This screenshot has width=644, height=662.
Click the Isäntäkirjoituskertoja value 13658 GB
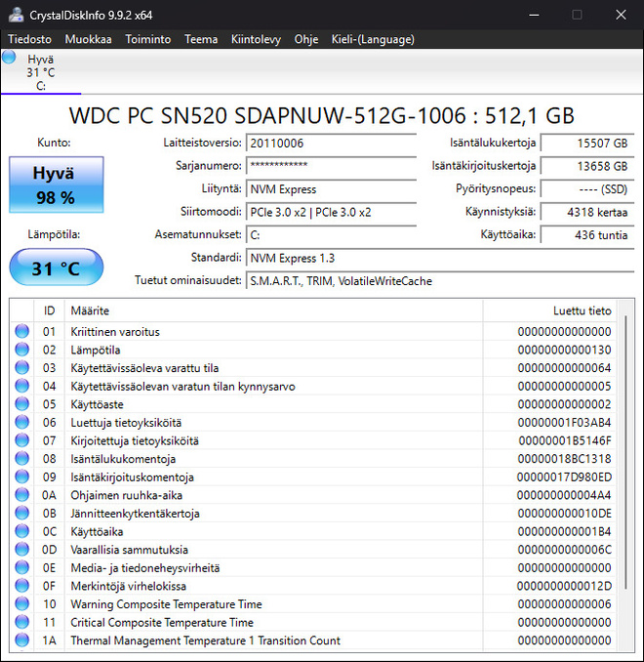pyautogui.click(x=587, y=166)
